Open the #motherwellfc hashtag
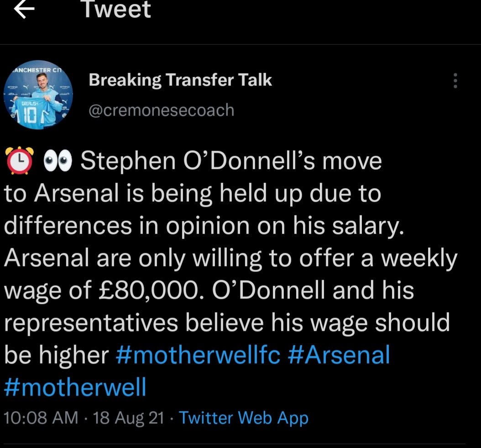This screenshot has width=481, height=448. tap(198, 355)
